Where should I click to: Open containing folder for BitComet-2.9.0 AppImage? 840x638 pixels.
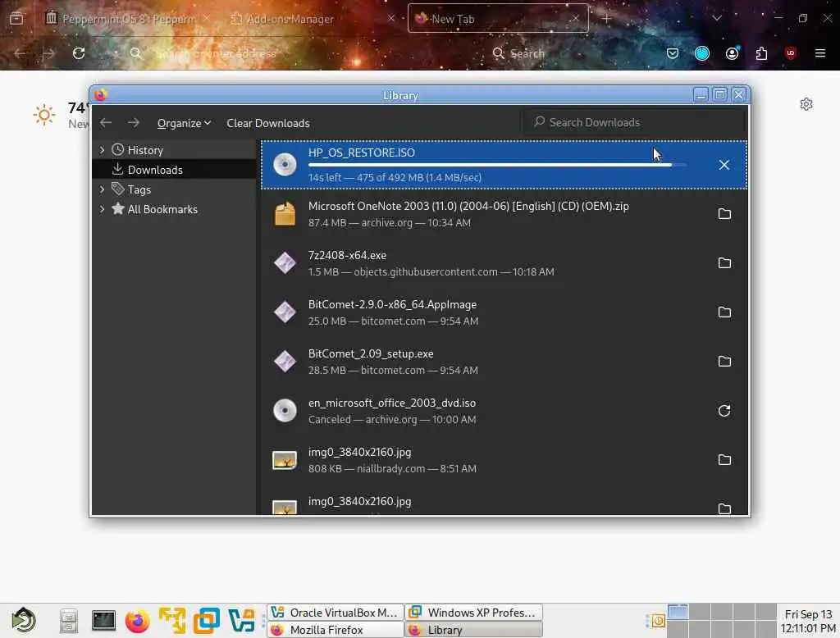coord(724,312)
